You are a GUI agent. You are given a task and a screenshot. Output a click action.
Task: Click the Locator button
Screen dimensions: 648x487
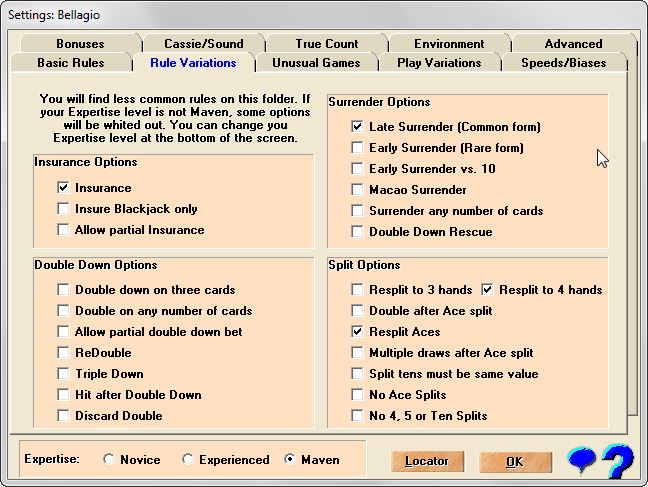tap(427, 461)
